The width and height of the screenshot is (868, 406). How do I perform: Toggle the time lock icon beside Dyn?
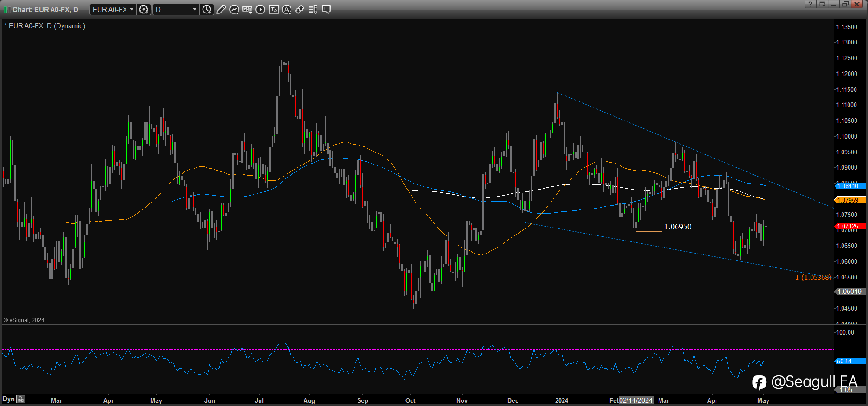point(21,399)
